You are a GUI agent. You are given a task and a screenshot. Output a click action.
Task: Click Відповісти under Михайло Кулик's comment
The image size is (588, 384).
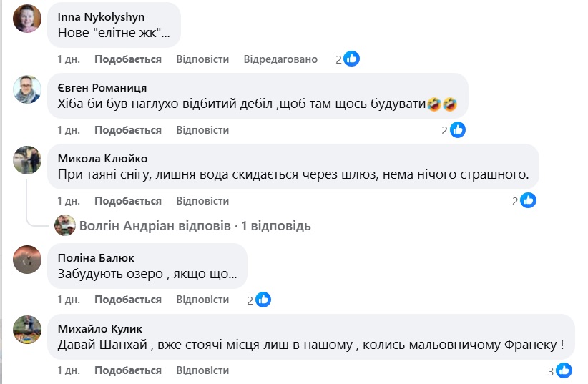click(202, 370)
